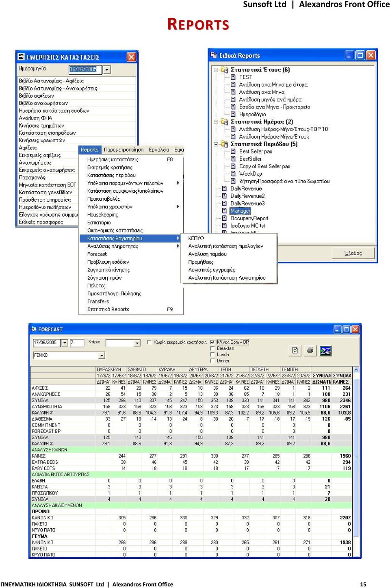The width and height of the screenshot is (390, 588).
Task: Select Λογιστικές εγγραφές from the submenu
Action: [x=229, y=270]
